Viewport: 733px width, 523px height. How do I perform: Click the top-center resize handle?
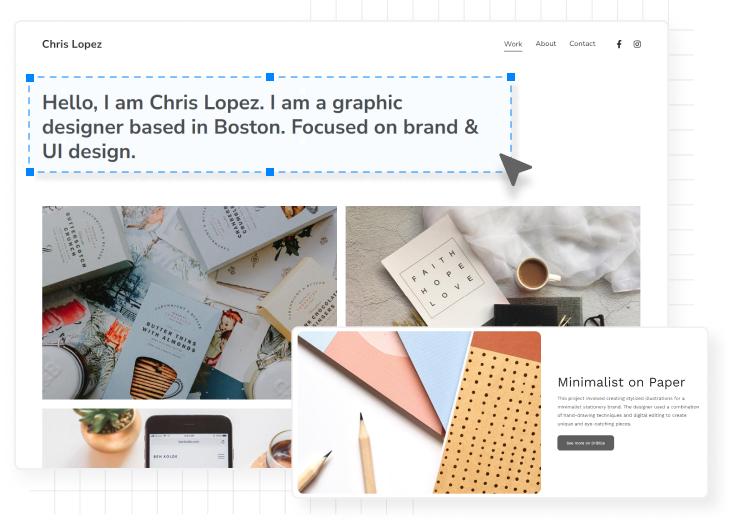[x=270, y=77]
